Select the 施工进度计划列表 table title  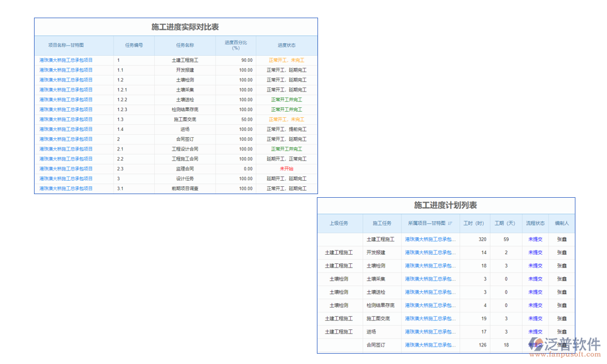click(x=446, y=206)
